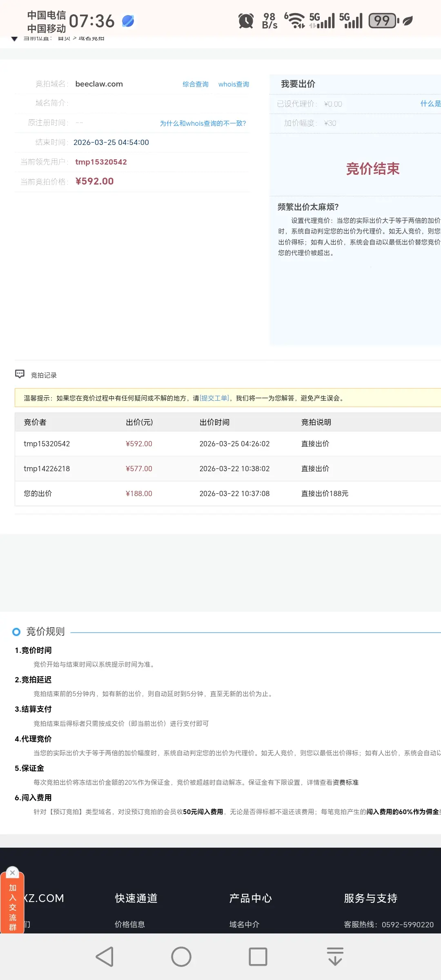Select the current price ¥592.00
The width and height of the screenshot is (441, 980).
[95, 181]
